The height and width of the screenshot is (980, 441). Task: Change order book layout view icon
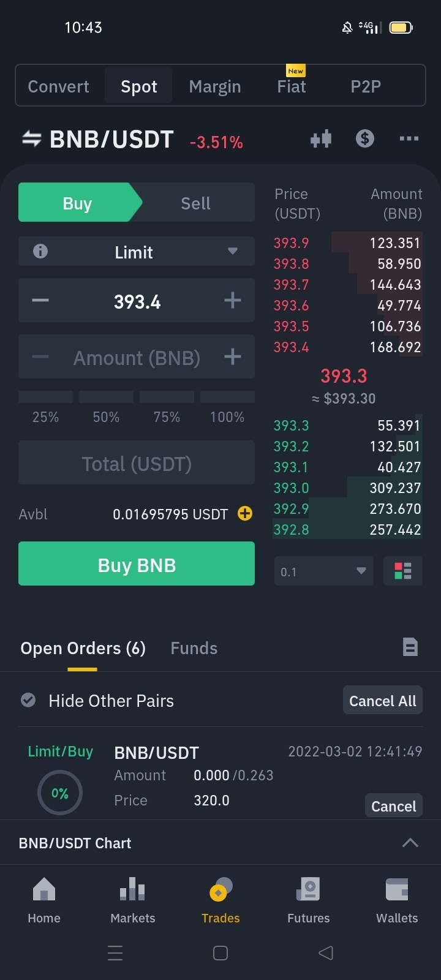[403, 571]
